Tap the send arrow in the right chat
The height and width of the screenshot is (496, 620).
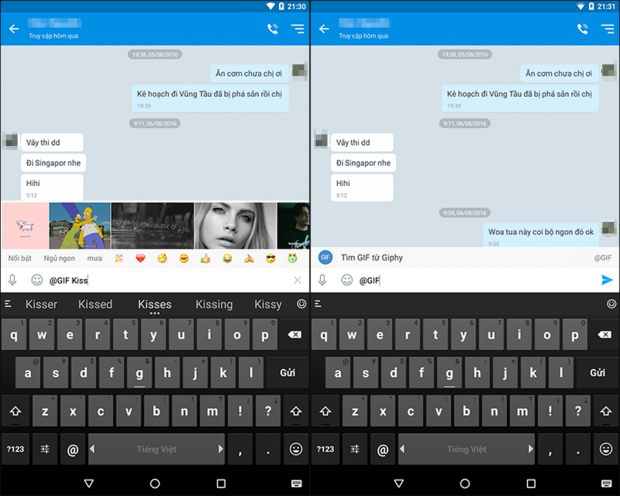tap(606, 280)
